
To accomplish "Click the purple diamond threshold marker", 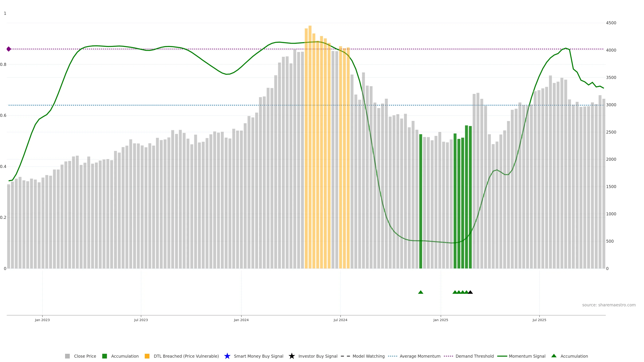I will (x=9, y=49).
